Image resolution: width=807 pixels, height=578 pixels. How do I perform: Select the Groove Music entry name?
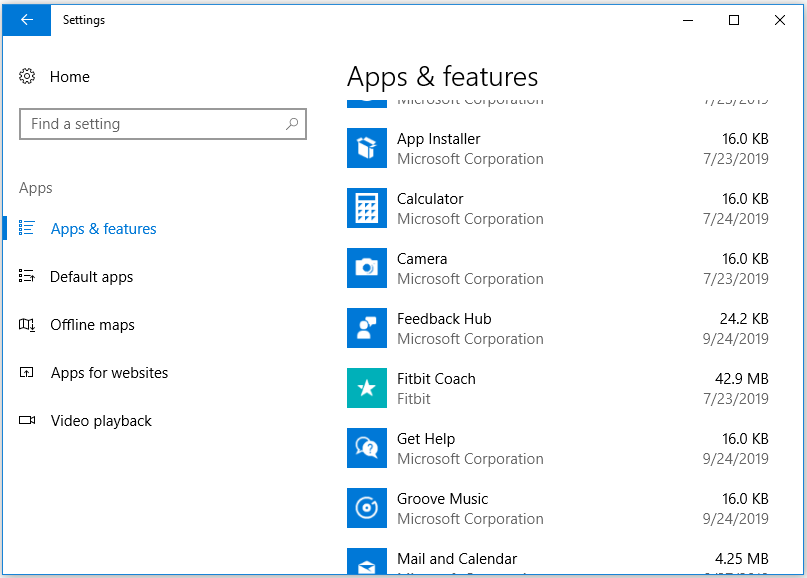[443, 499]
